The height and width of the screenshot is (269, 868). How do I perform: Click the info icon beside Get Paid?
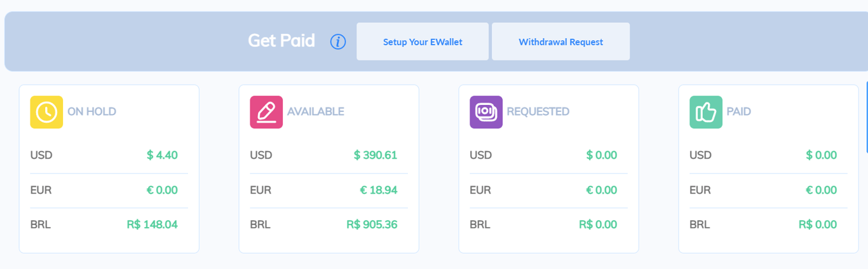point(338,42)
